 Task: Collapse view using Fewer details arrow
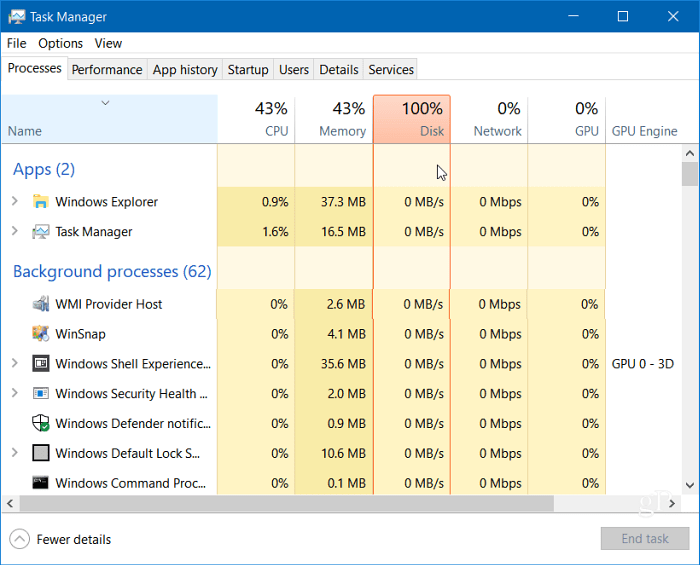(20, 539)
